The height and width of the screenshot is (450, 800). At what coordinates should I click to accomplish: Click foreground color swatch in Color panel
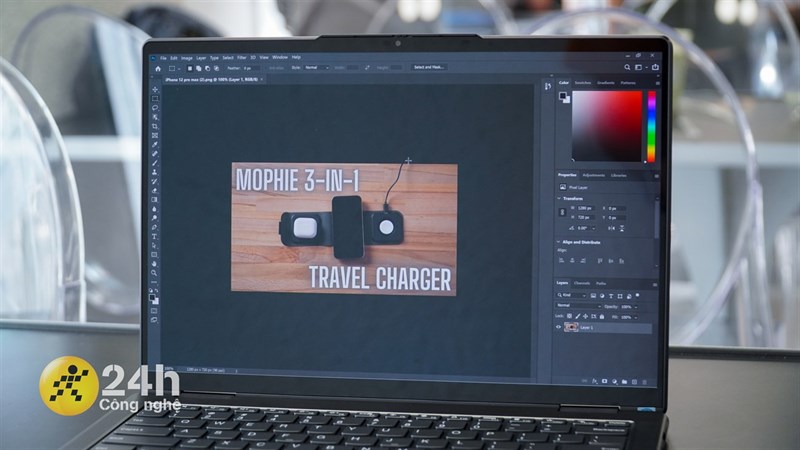(562, 95)
